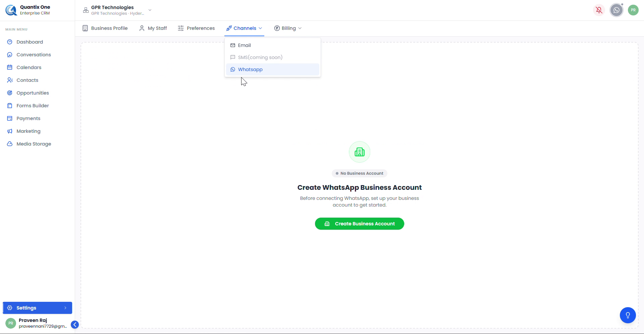Click the Marketing megaphone icon
The width and height of the screenshot is (644, 334).
(10, 131)
